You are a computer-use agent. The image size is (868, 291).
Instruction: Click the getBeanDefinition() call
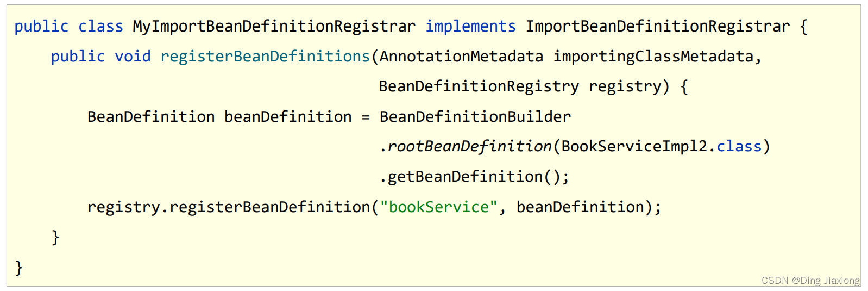point(474,177)
